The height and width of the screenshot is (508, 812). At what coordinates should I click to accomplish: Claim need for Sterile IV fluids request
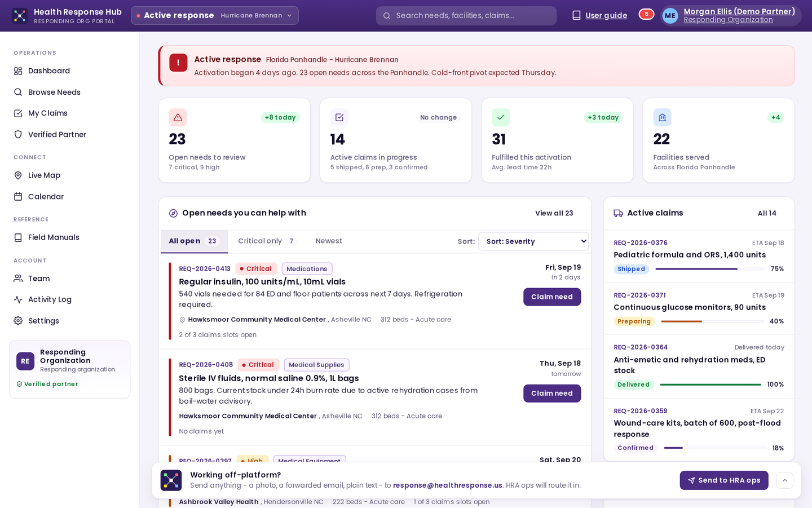pyautogui.click(x=552, y=394)
